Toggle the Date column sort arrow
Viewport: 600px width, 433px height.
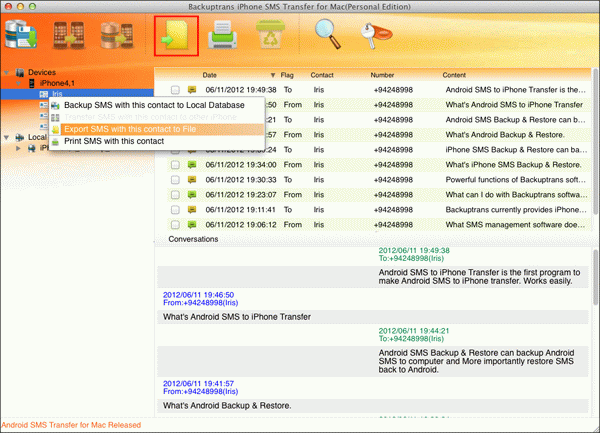[x=273, y=75]
